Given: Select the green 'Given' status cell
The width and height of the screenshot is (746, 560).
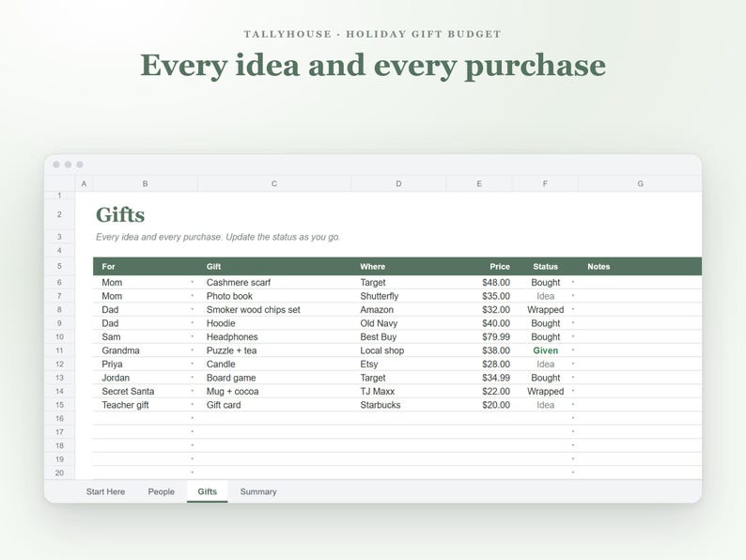Looking at the screenshot, I should click(545, 350).
